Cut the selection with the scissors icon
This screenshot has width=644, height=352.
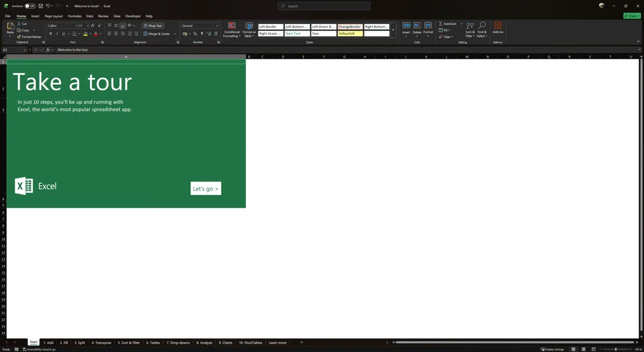19,24
